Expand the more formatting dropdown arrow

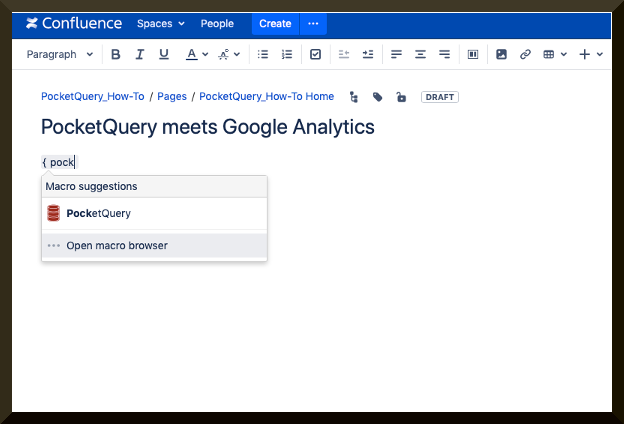pos(237,54)
